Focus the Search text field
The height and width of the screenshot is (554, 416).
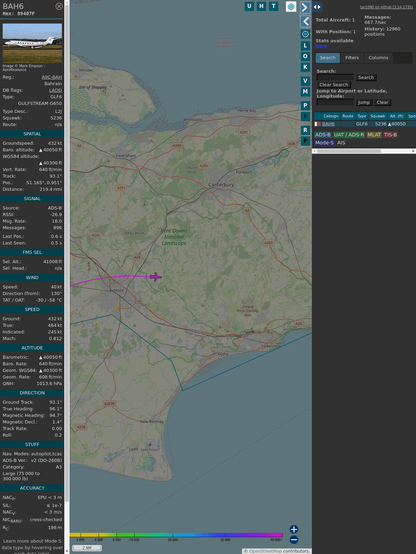coord(335,77)
